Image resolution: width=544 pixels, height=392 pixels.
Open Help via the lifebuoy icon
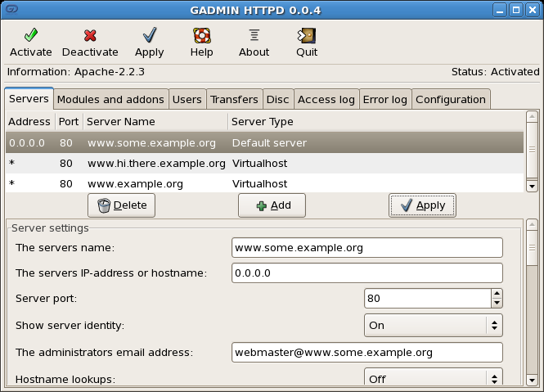coord(201,35)
